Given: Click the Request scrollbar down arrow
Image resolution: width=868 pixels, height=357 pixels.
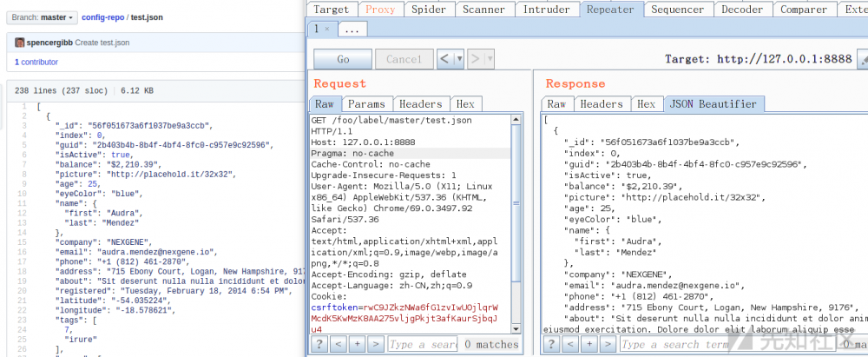Looking at the screenshot, I should click(516, 328).
